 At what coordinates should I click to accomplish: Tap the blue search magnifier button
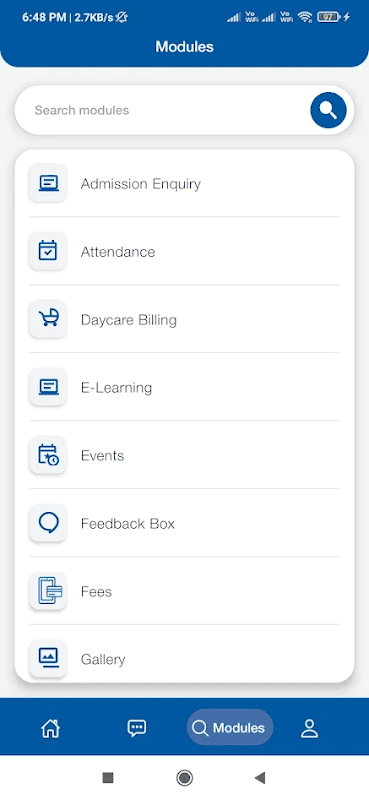328,110
